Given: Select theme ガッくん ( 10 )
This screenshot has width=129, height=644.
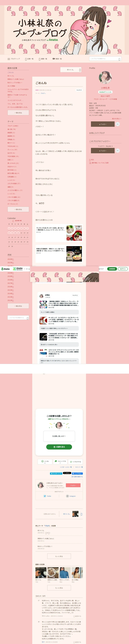Looking at the screenshot, I should click(x=12, y=150).
